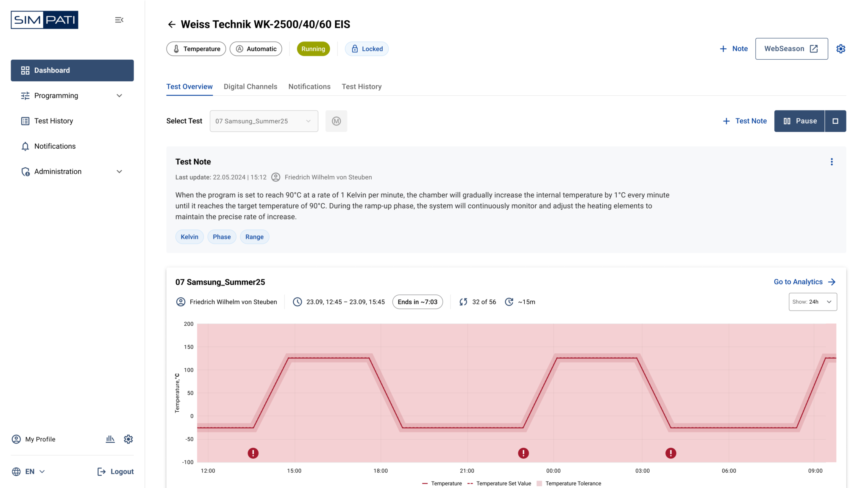Viewport: 868px width, 488px height.
Task: Click the Temperature chip
Action: pos(196,49)
